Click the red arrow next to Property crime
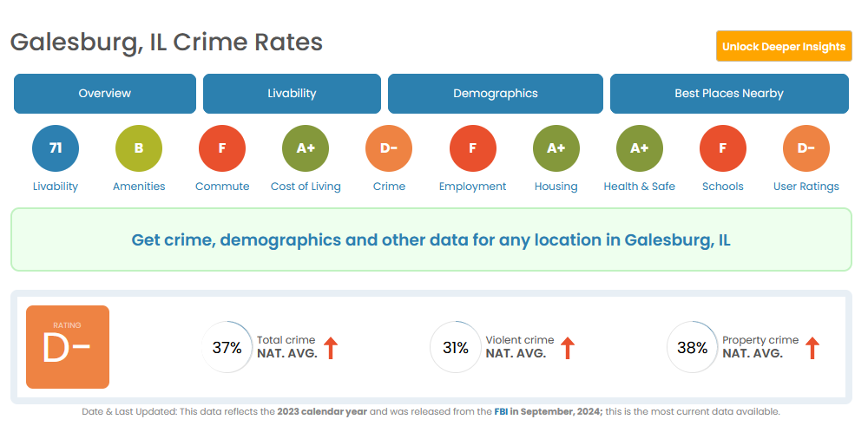 [x=812, y=347]
